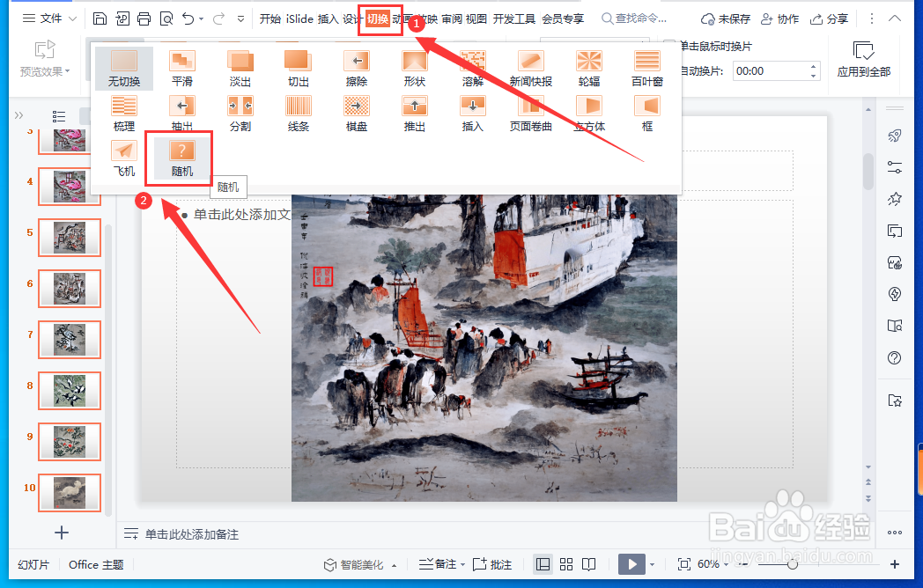
Task: Select the 随机 random transition
Action: (182, 158)
